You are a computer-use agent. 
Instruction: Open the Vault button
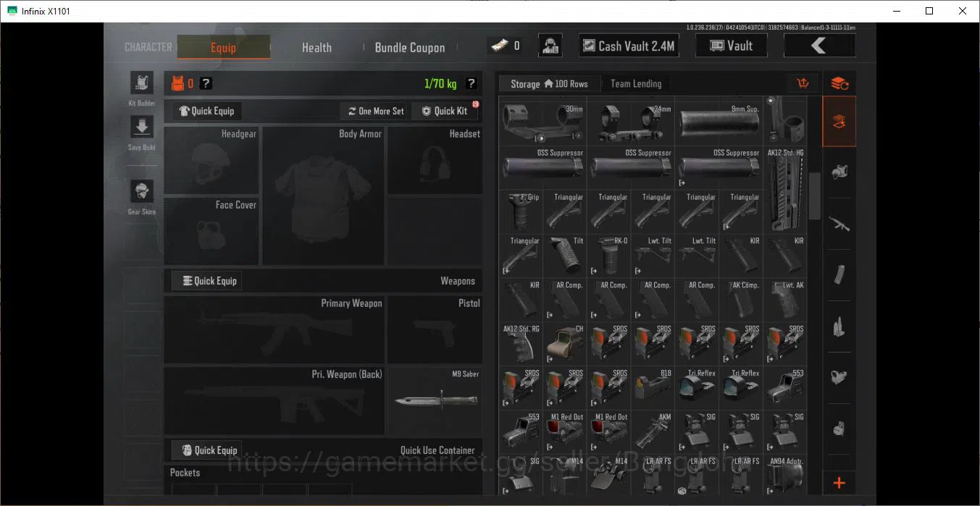pos(731,46)
